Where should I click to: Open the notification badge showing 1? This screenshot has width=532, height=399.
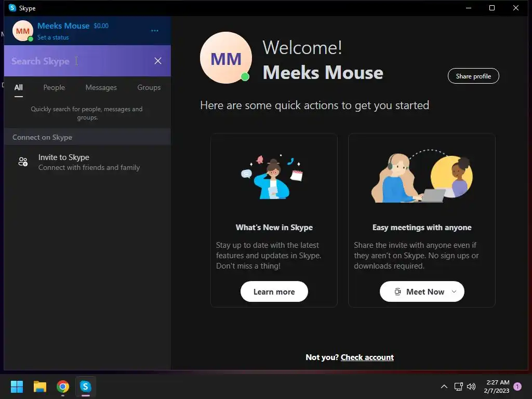point(517,387)
